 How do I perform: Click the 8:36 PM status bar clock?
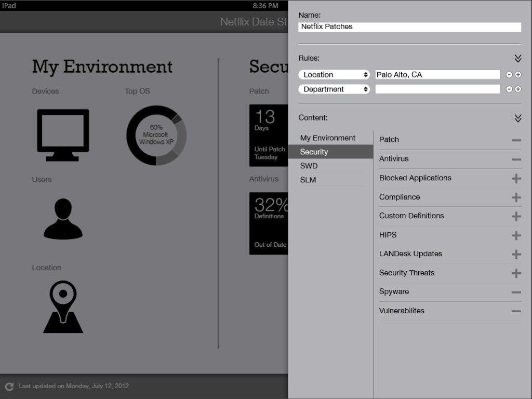[265, 6]
